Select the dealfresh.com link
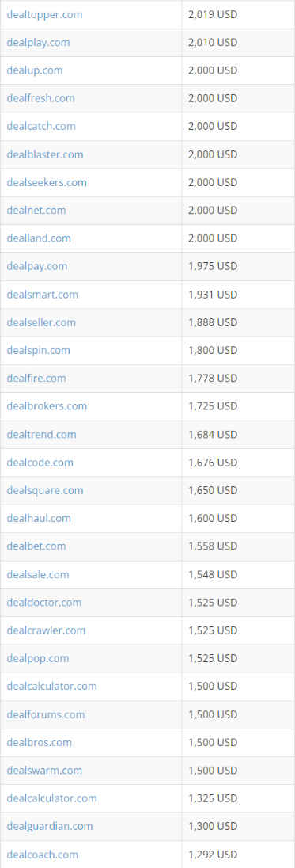The width and height of the screenshot is (295, 868). pos(40,98)
